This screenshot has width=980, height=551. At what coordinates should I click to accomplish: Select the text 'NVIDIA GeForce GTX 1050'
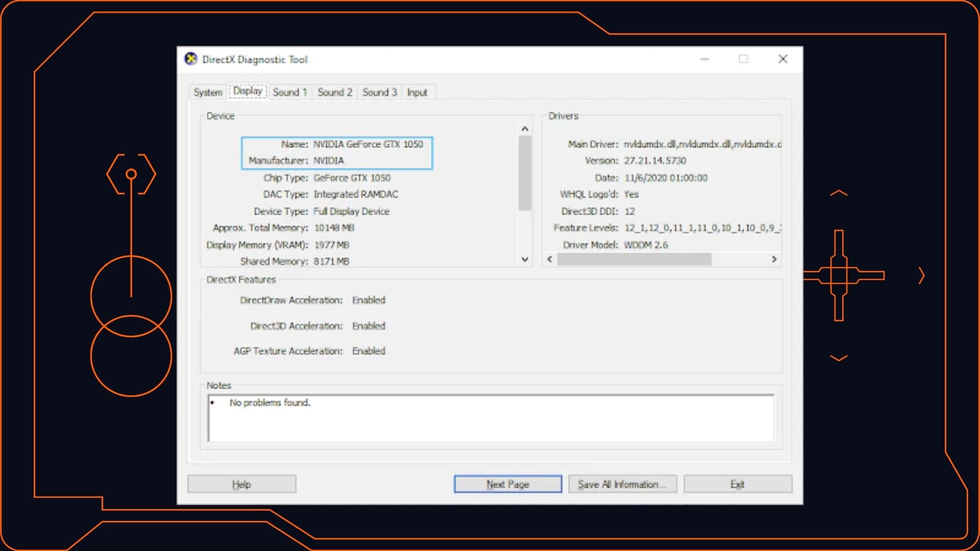pos(368,144)
